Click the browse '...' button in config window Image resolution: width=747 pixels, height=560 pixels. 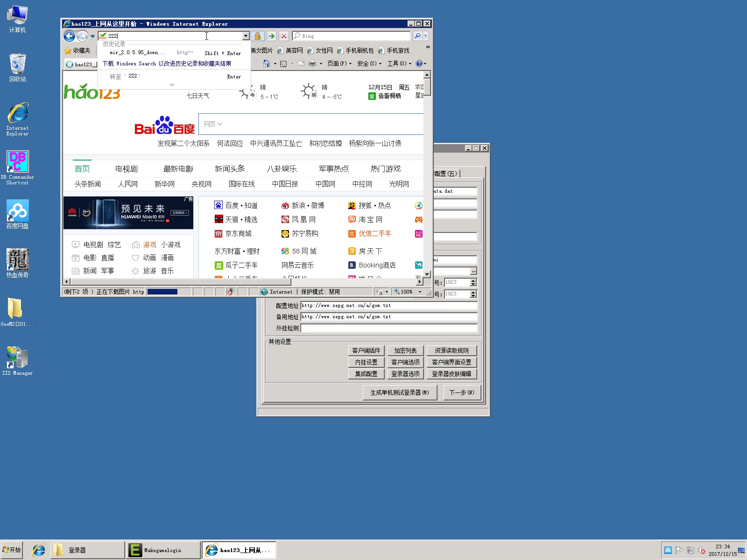[x=474, y=271]
